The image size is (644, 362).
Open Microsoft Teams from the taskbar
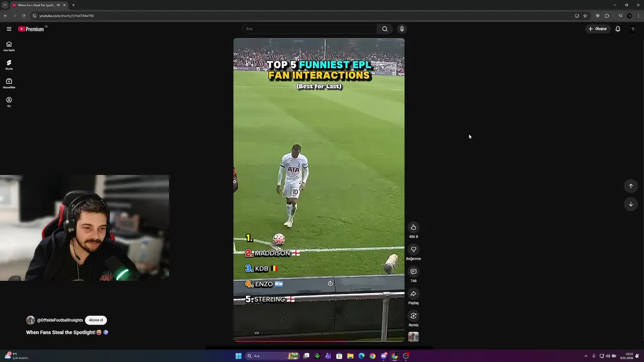click(x=328, y=356)
